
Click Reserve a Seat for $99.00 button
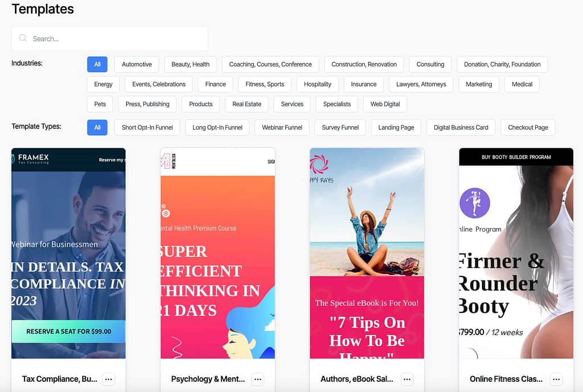[68, 331]
